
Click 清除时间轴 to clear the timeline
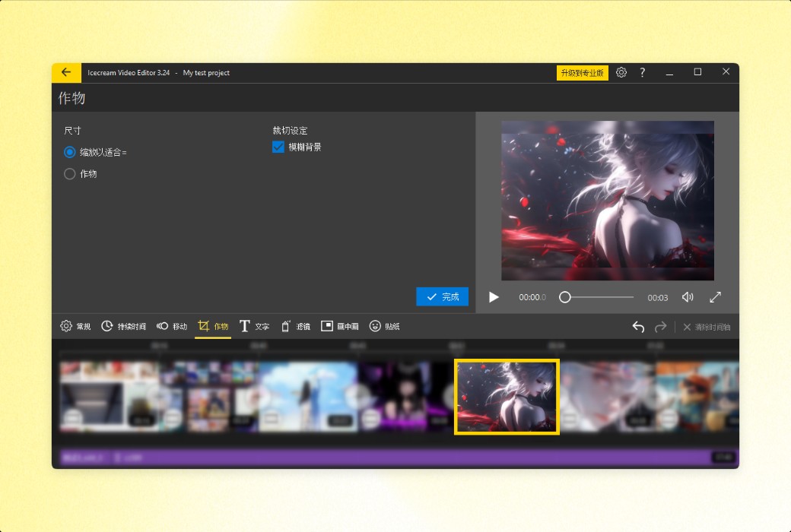click(x=709, y=327)
